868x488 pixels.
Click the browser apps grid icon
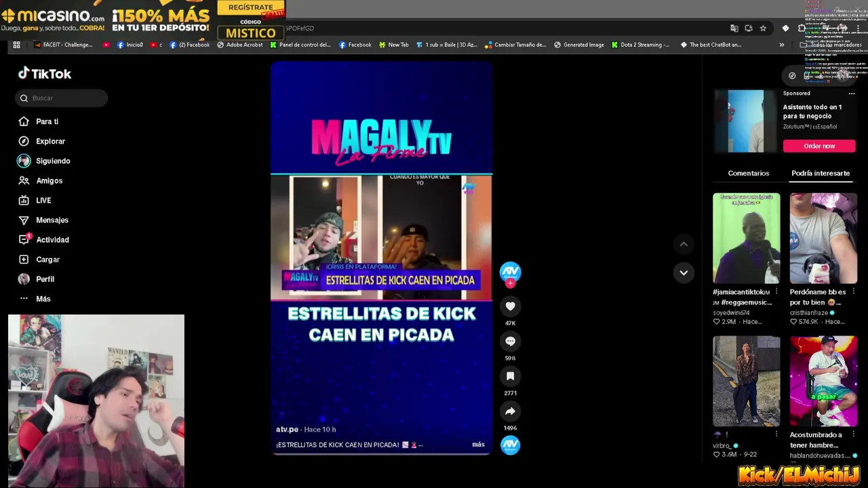coord(16,45)
